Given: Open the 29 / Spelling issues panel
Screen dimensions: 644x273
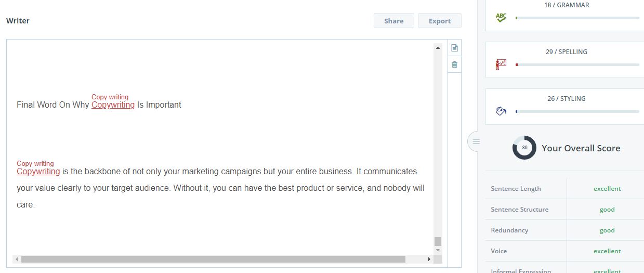Looking at the screenshot, I should click(x=567, y=52).
